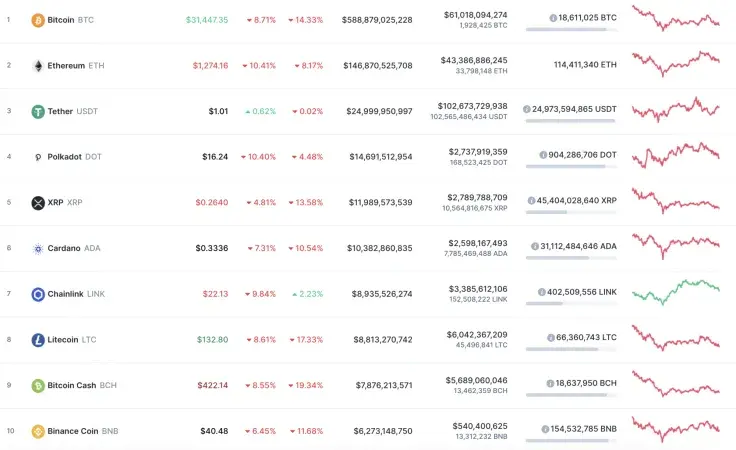Click the Ethereum diamond logo icon

pyautogui.click(x=38, y=66)
